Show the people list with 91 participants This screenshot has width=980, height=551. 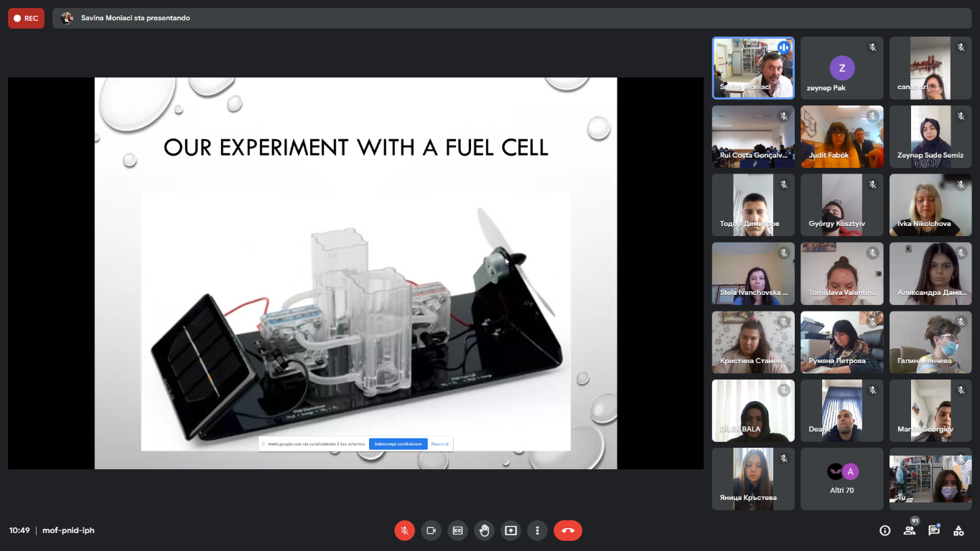(910, 530)
